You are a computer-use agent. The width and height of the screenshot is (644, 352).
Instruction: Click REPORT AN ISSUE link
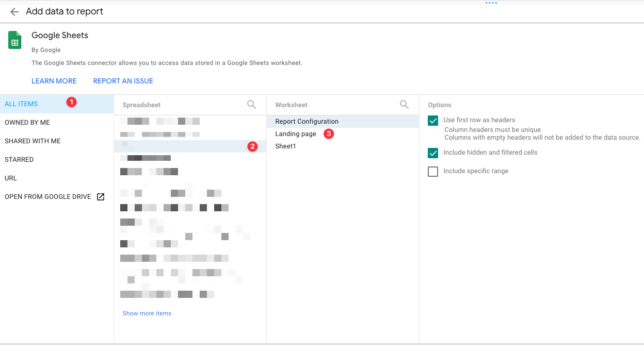click(x=123, y=81)
